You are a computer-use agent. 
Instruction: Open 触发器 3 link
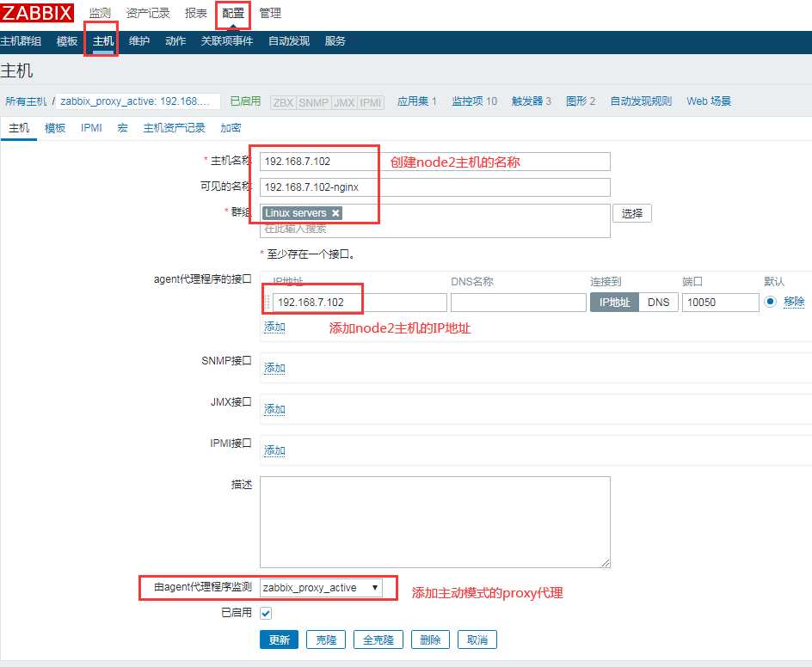click(x=532, y=101)
